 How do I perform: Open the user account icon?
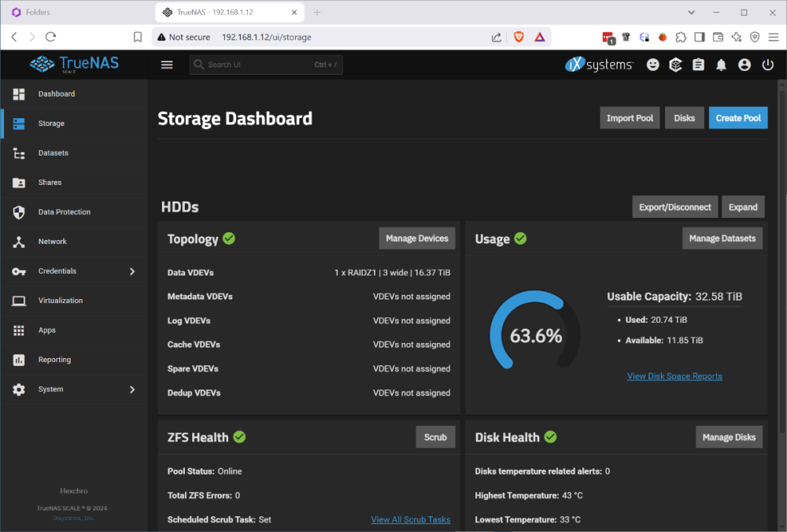pos(745,65)
